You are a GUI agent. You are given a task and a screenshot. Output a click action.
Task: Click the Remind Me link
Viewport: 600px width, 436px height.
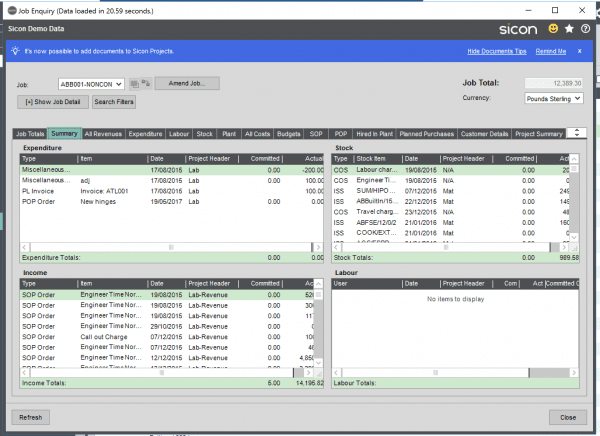(551, 51)
